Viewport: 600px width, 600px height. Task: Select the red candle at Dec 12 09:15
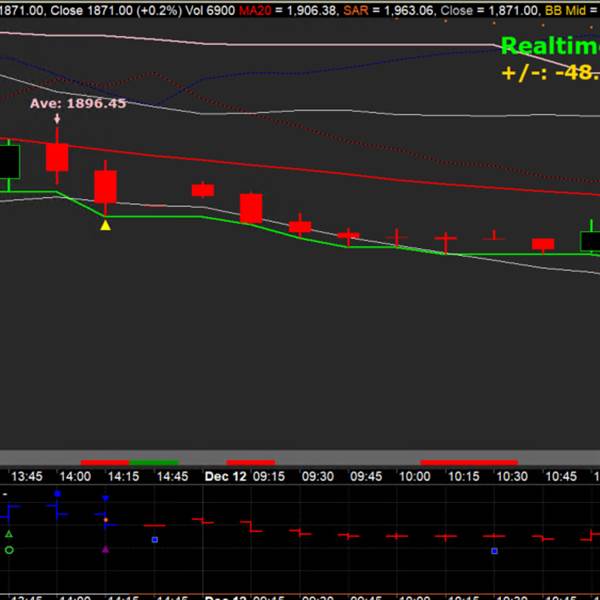[251, 208]
